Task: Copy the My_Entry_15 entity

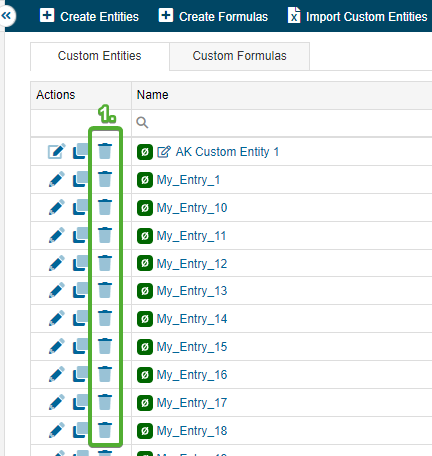Action: pyautogui.click(x=80, y=346)
